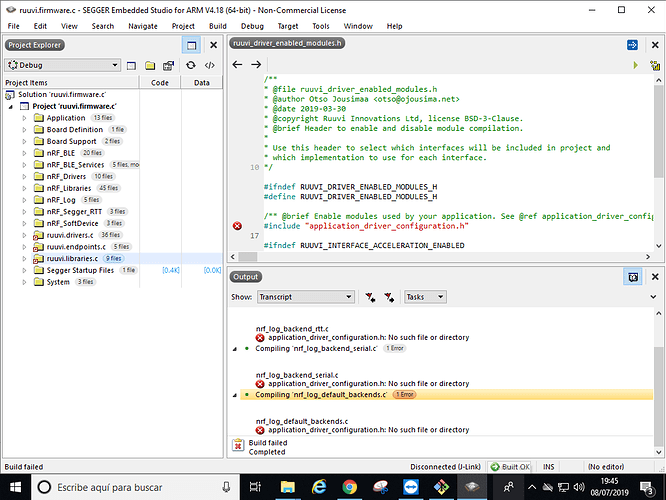
Task: Open Chrome from the taskbar
Action: pos(349,487)
